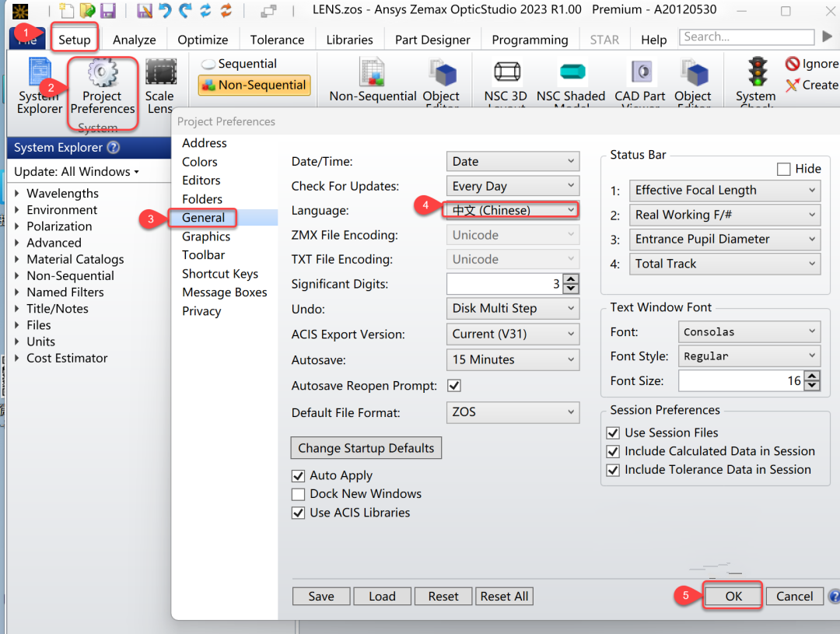The height and width of the screenshot is (634, 840).
Task: Click the Redo arrow icon
Action: pyautogui.click(x=185, y=10)
